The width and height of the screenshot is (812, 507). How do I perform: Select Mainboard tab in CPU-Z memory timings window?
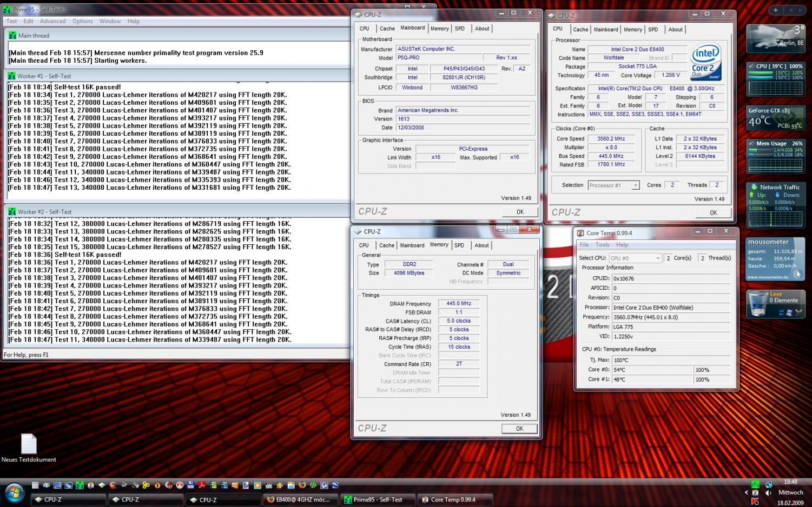[x=412, y=245]
